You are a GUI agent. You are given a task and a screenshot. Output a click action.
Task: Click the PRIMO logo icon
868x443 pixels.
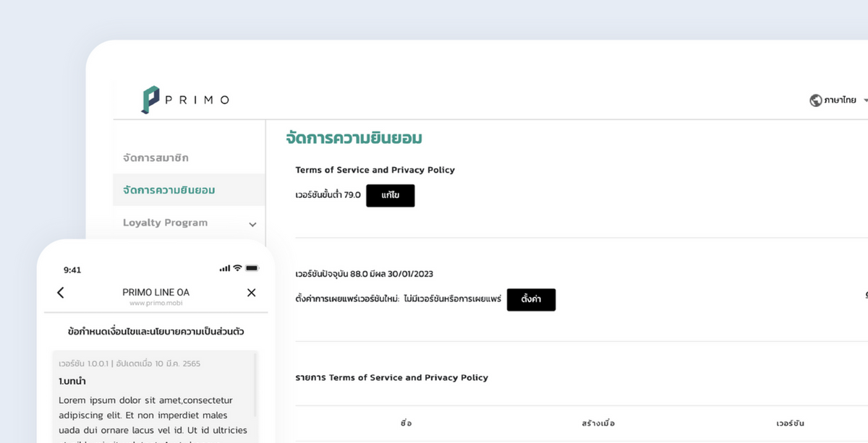150,100
